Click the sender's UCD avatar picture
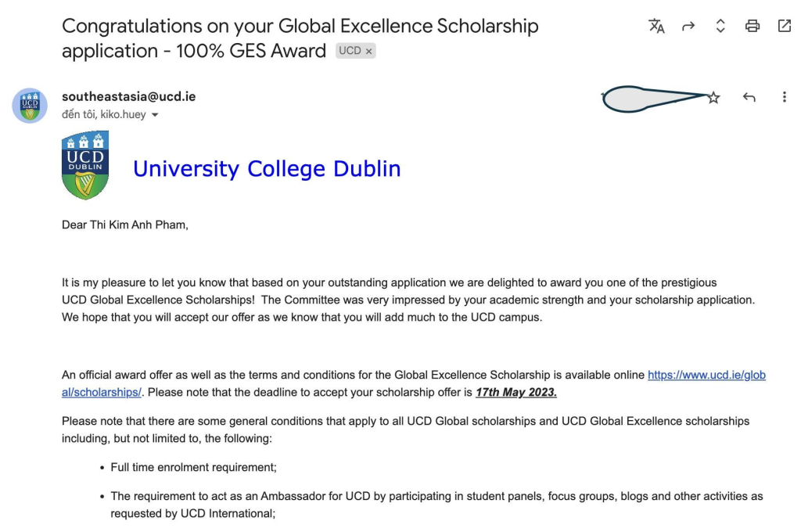The height and width of the screenshot is (532, 801). [x=30, y=106]
